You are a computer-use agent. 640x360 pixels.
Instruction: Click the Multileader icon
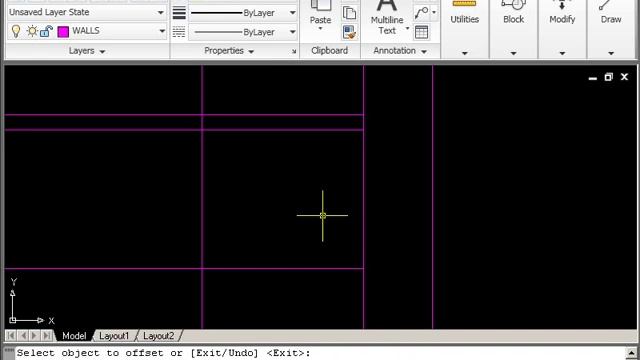click(x=421, y=13)
